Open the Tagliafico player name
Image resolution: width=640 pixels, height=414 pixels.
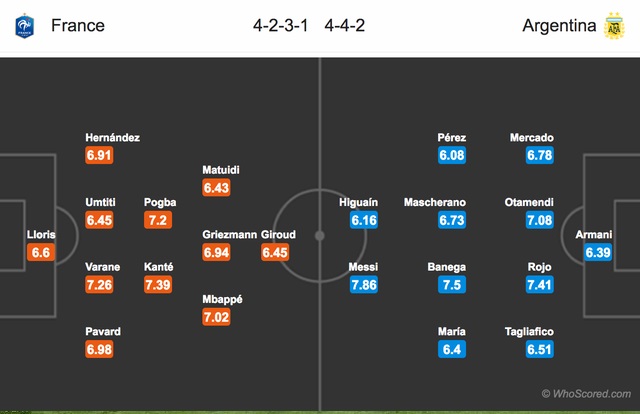click(529, 332)
